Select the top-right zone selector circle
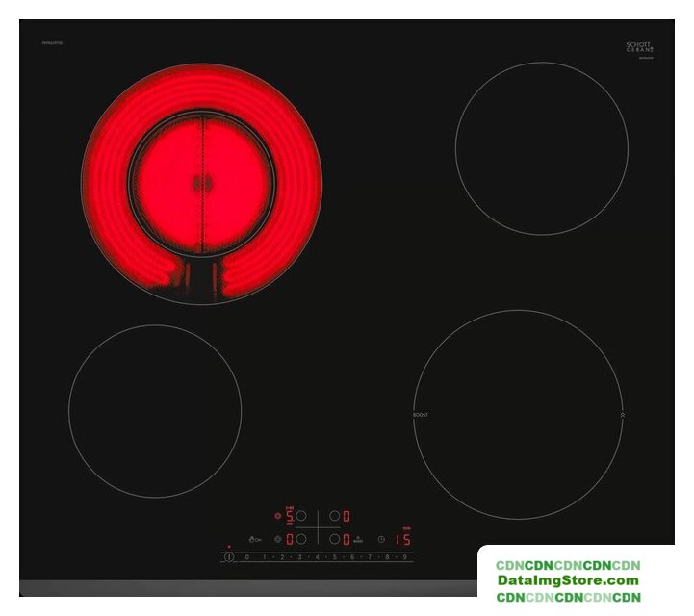This screenshot has height=616, width=694. click(x=334, y=516)
